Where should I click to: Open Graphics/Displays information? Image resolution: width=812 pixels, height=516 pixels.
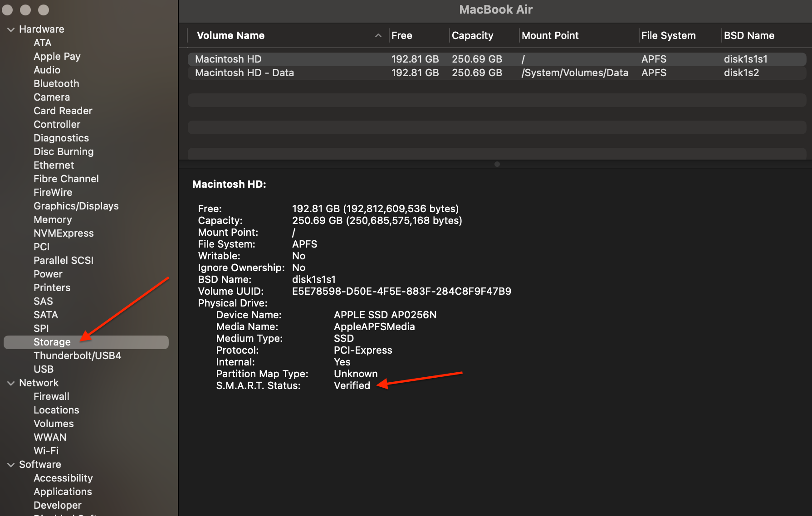coord(76,206)
